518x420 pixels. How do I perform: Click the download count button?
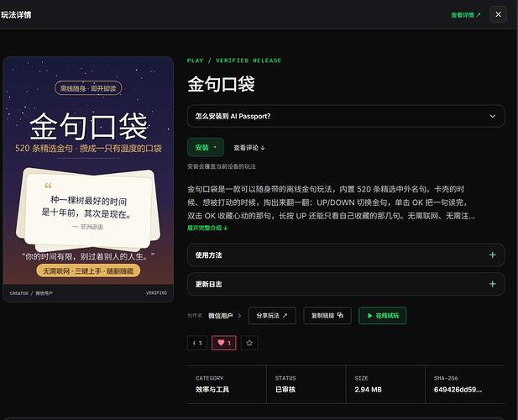pos(197,343)
